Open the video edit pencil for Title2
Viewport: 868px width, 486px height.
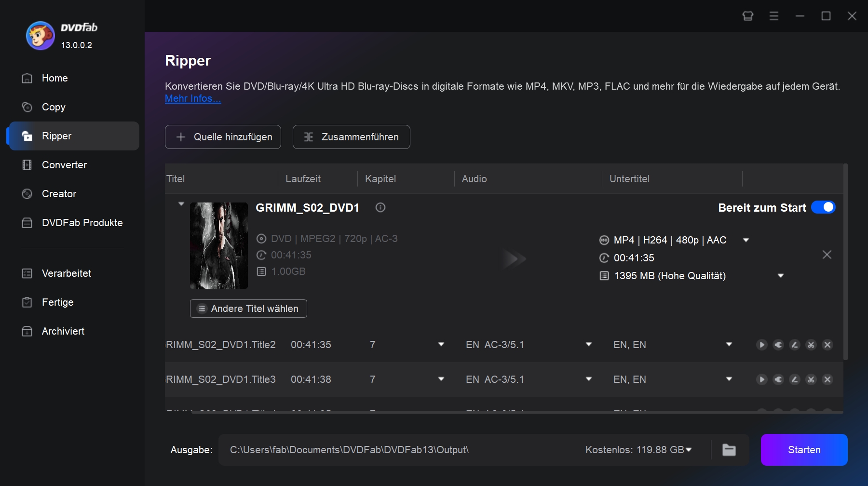(x=795, y=345)
